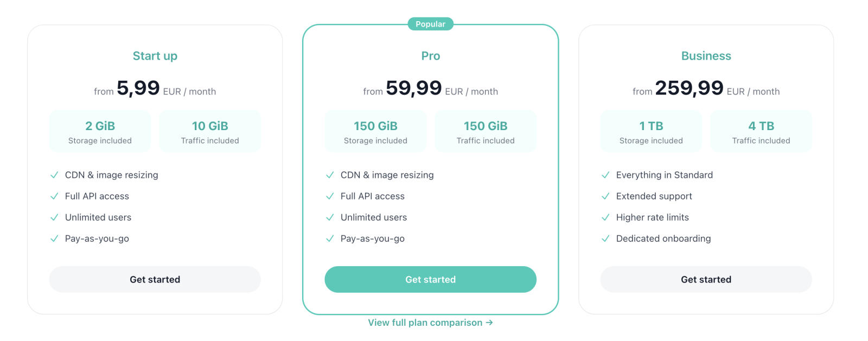
Task: Click Get started under Business plan
Action: (706, 279)
